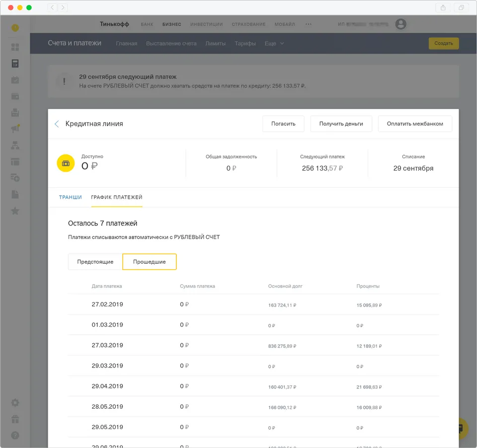Open the help question mark icon

(x=15, y=435)
